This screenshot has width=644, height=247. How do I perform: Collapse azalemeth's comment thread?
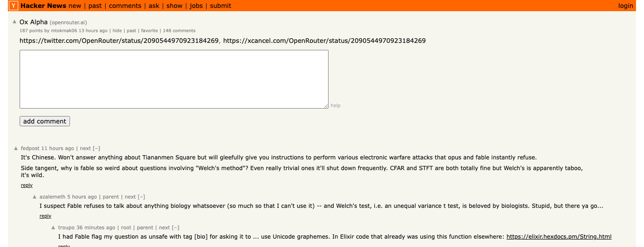coord(141,197)
